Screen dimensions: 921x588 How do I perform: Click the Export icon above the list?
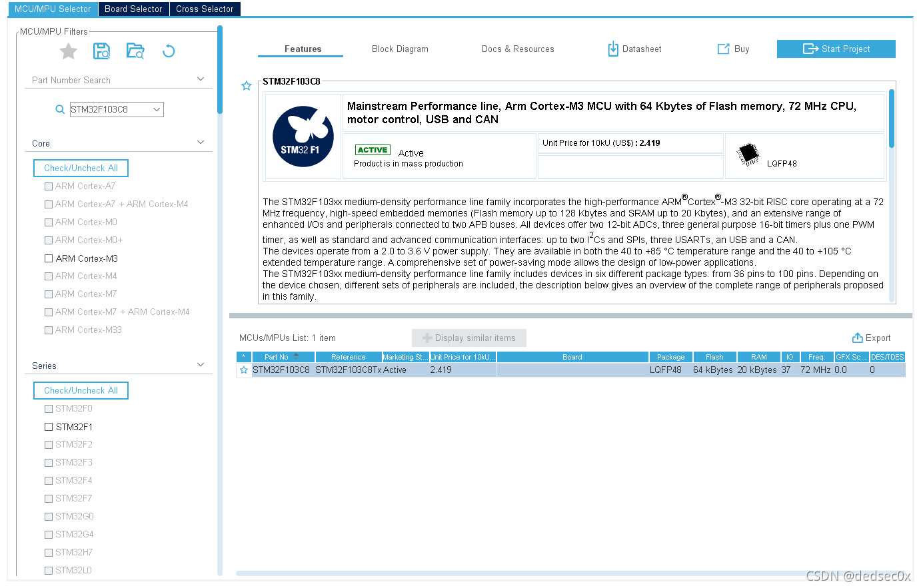click(x=858, y=338)
